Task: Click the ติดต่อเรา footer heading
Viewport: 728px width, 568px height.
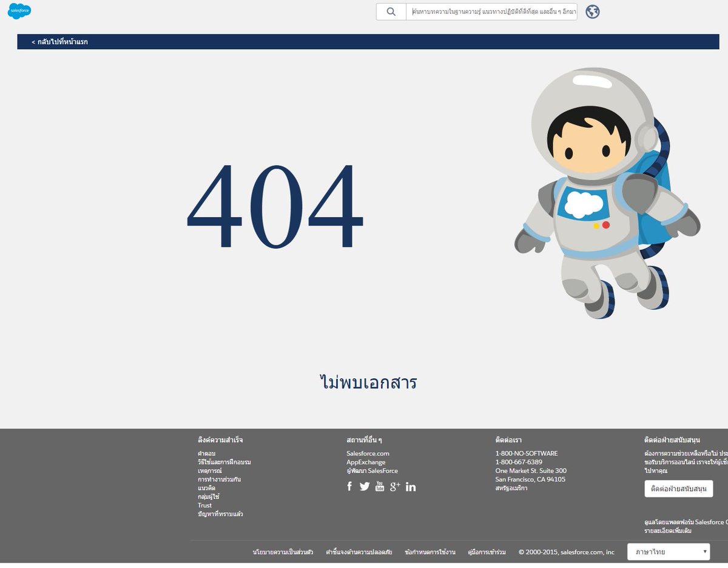Action: click(508, 439)
